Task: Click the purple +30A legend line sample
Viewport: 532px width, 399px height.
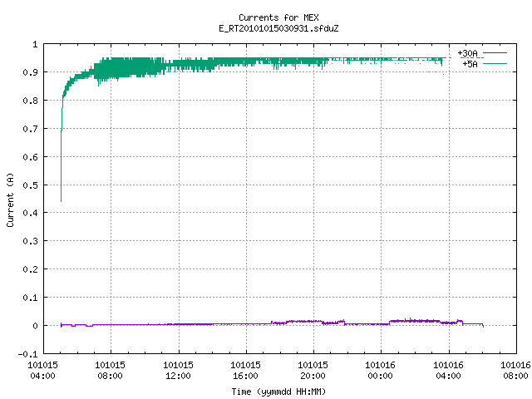Action: pyautogui.click(x=495, y=53)
